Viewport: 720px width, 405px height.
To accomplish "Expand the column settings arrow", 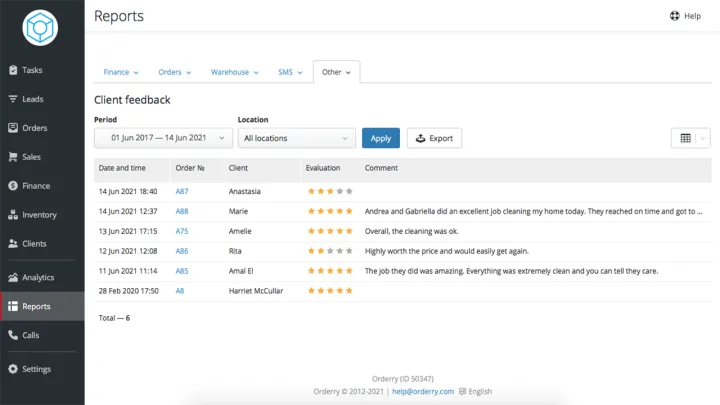I will [x=703, y=138].
